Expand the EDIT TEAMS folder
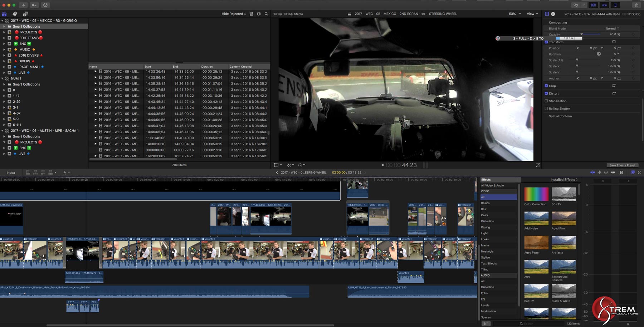Screen dimensions: 644x327 [x=4, y=38]
